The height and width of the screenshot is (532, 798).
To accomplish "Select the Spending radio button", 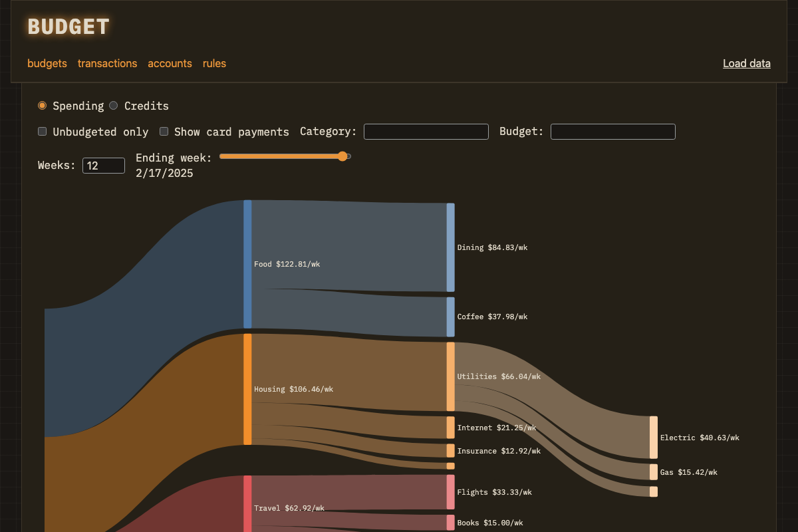I will [x=42, y=106].
